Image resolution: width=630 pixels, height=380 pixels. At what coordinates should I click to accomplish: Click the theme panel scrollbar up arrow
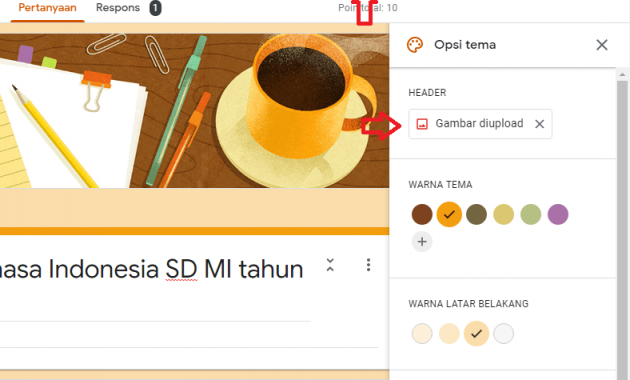coord(622,74)
